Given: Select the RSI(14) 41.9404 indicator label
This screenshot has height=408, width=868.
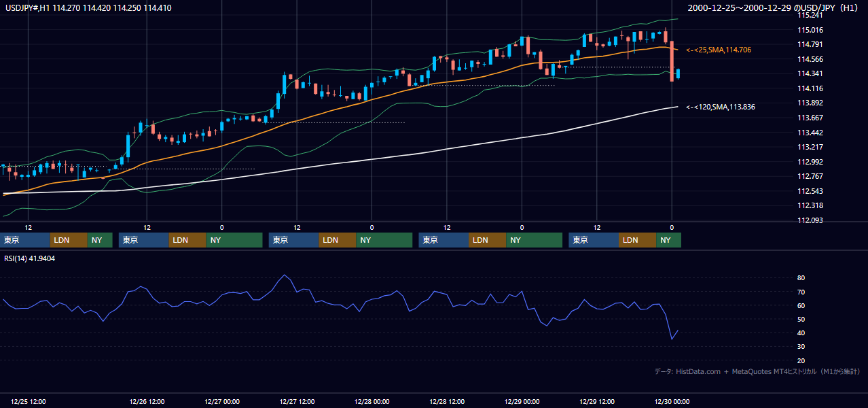Looking at the screenshot, I should click(x=30, y=258).
